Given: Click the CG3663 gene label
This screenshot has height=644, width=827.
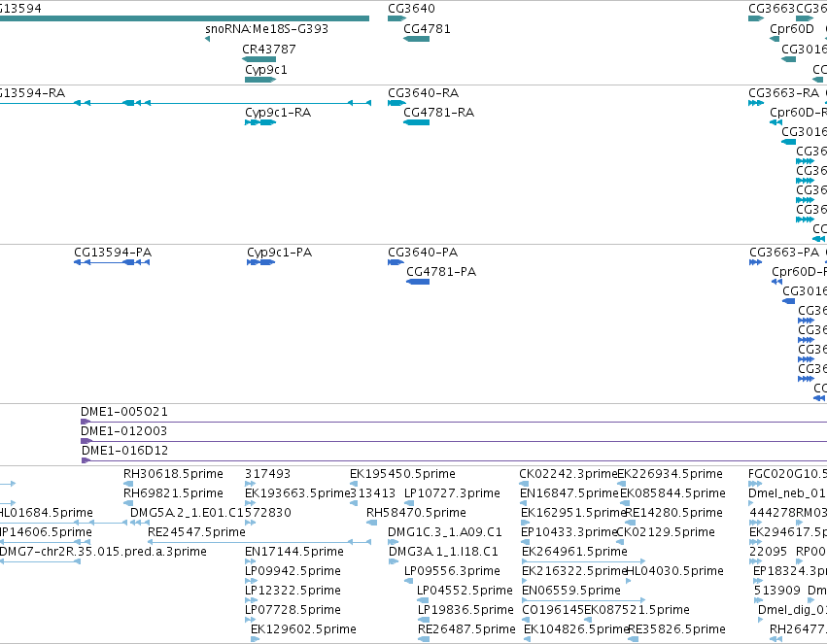Looking at the screenshot, I should pos(771,9).
